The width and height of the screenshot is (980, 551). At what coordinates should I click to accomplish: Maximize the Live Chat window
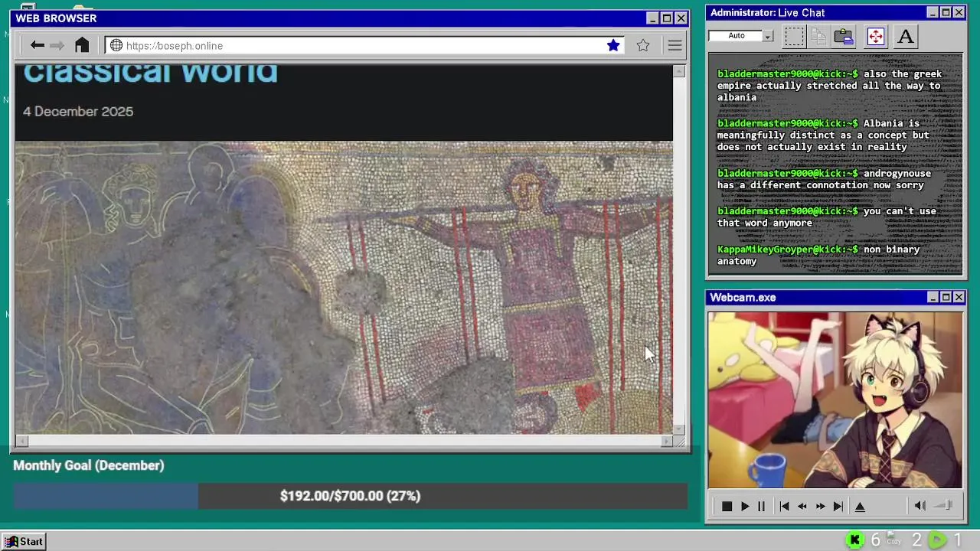click(x=946, y=12)
